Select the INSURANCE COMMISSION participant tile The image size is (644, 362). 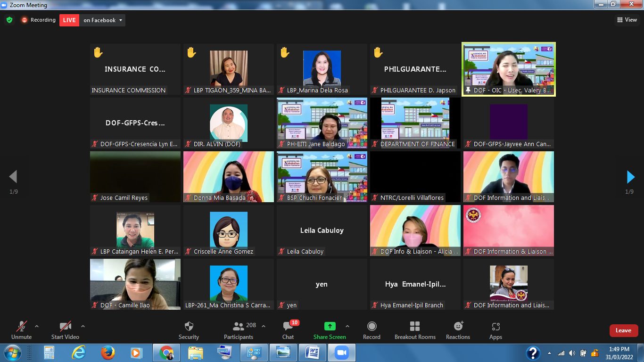pyautogui.click(x=135, y=69)
